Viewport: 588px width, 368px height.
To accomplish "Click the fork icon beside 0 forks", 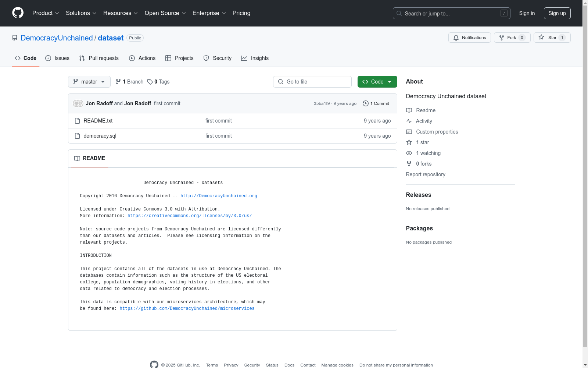I will tap(409, 164).
